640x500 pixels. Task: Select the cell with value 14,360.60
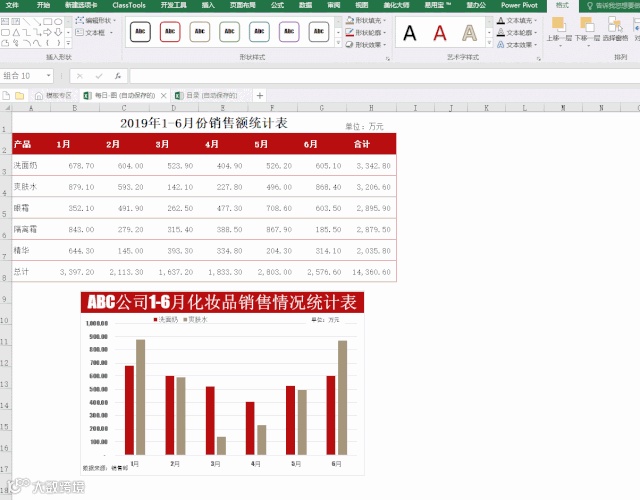(371, 272)
